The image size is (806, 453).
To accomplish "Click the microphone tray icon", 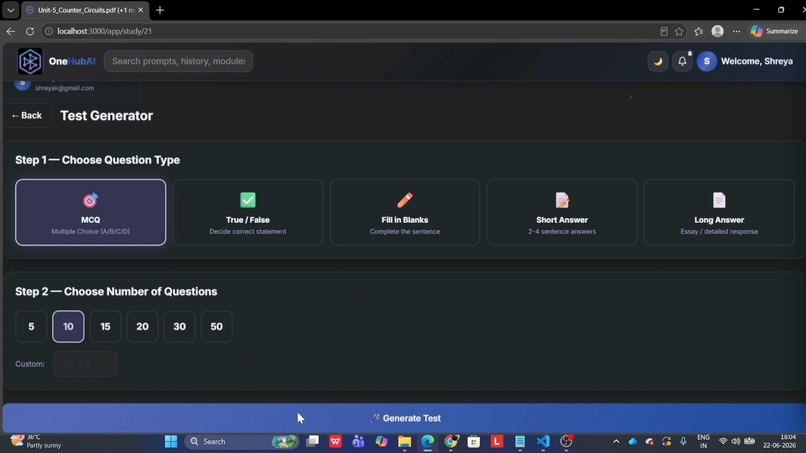I will coord(683,441).
